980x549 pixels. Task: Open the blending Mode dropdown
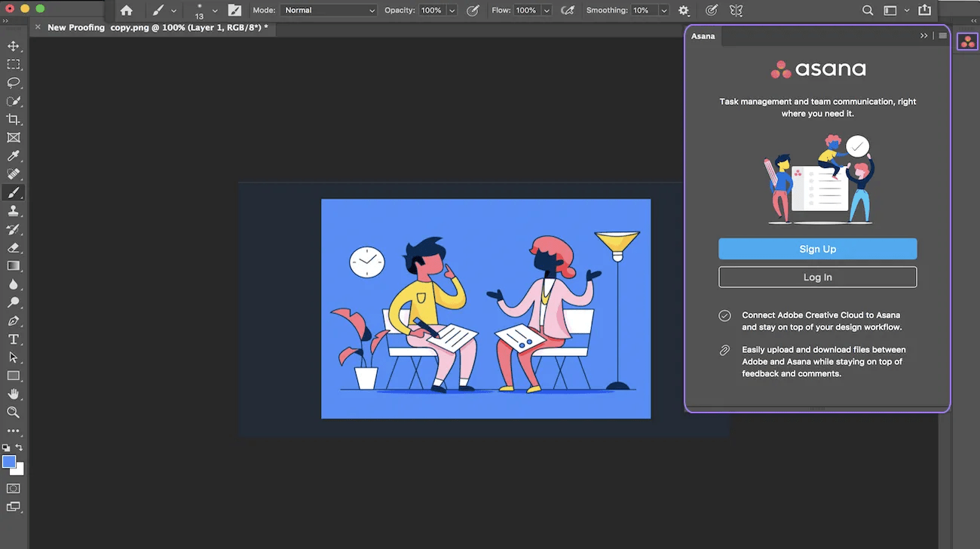329,11
